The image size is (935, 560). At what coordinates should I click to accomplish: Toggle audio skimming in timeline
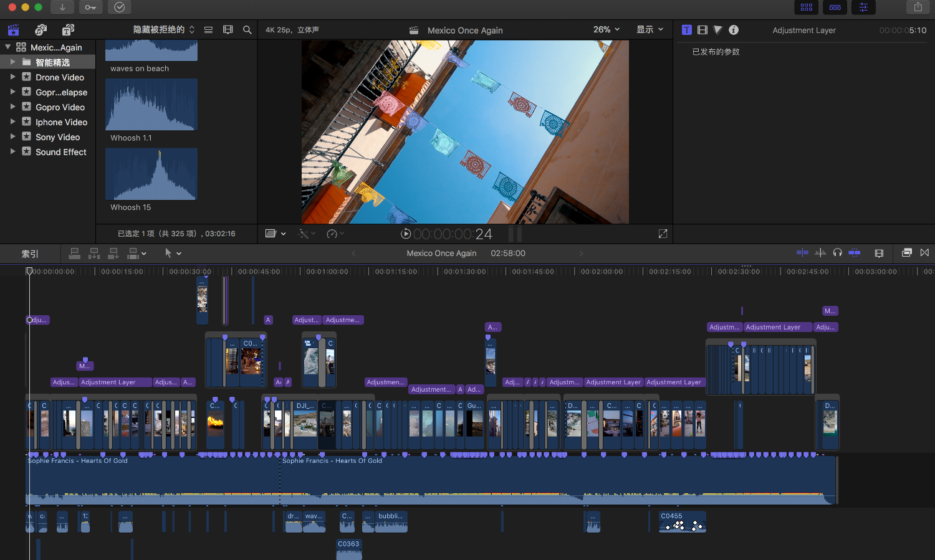point(820,253)
